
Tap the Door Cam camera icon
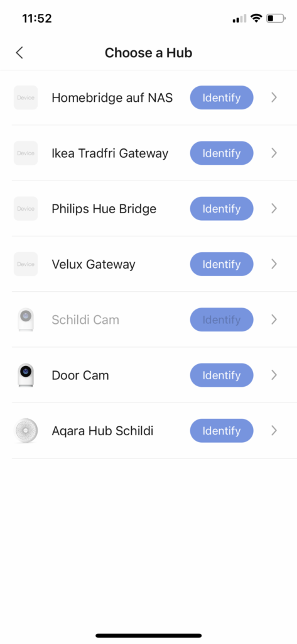tap(26, 375)
